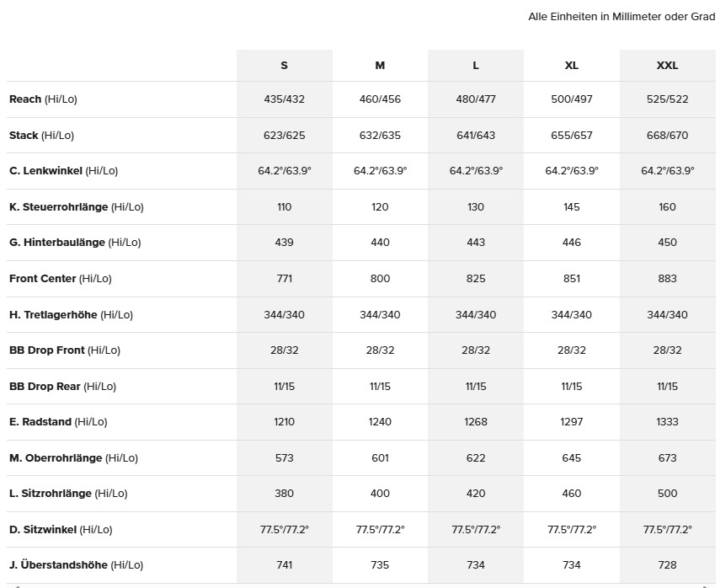Click the E. Radstand row label

point(58,421)
